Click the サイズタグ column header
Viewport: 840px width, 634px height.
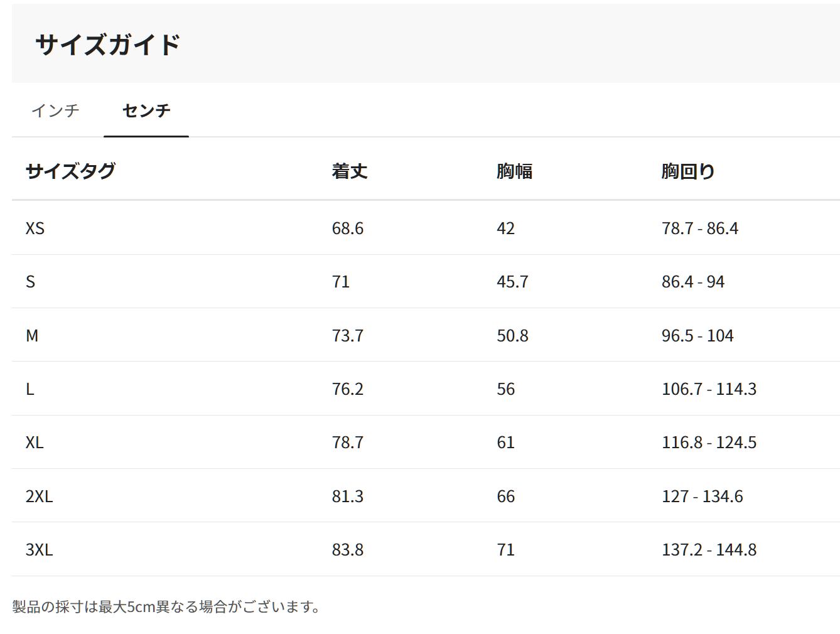[70, 171]
